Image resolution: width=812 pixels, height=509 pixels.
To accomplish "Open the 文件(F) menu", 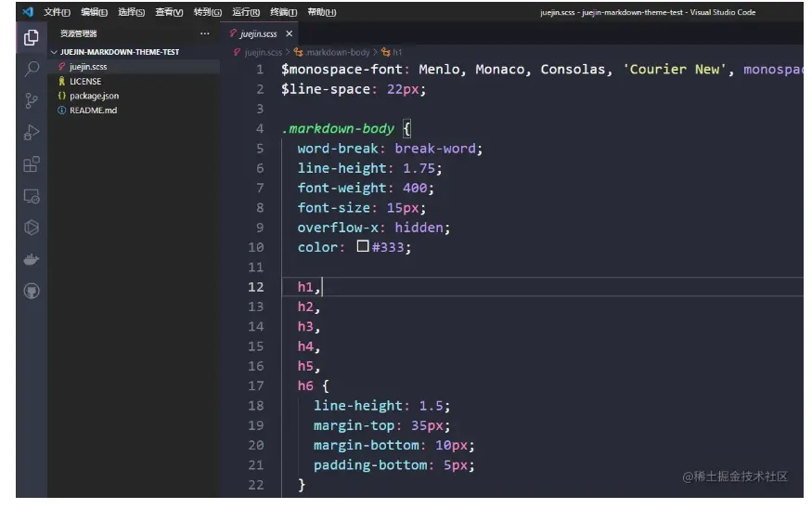I will pos(57,12).
